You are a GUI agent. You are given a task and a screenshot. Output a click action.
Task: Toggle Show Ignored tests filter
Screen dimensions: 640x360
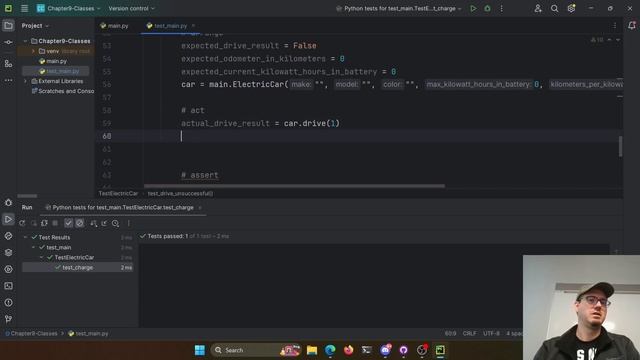point(80,223)
